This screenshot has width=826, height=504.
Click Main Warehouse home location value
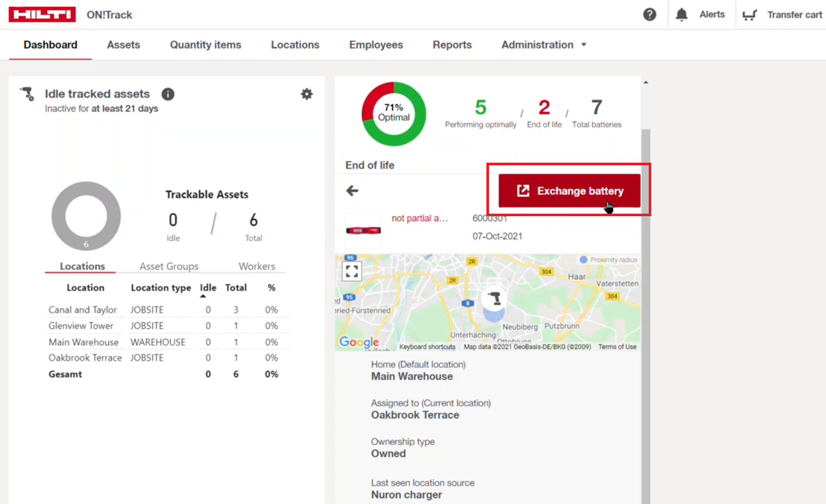tap(412, 376)
